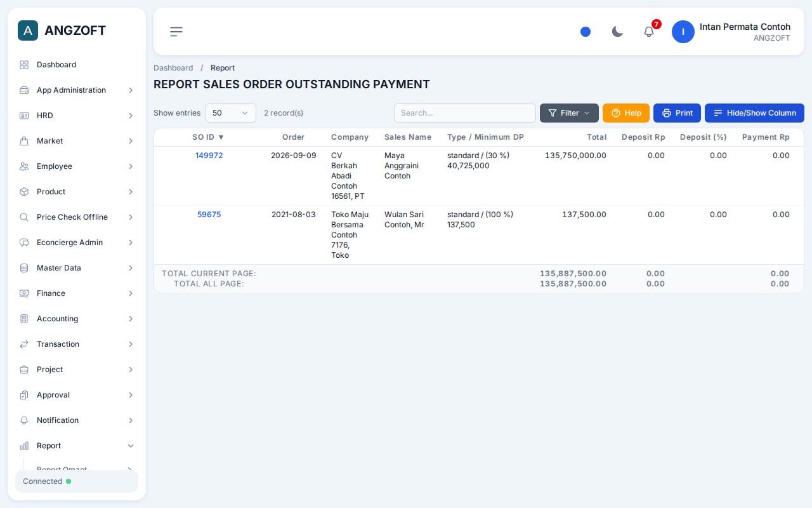Open the Filter dropdown button
Image resolution: width=812 pixels, height=508 pixels.
(569, 113)
